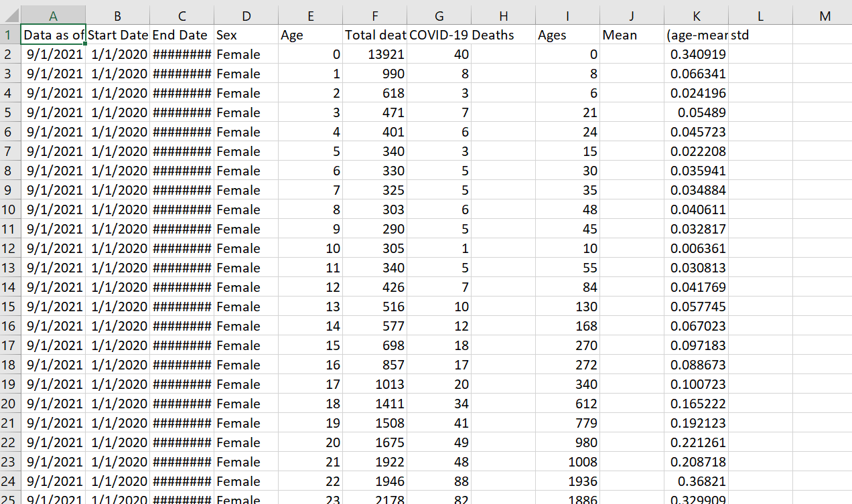This screenshot has height=504, width=852.
Task: Select row 1 header to highlight headers
Action: [x=9, y=35]
